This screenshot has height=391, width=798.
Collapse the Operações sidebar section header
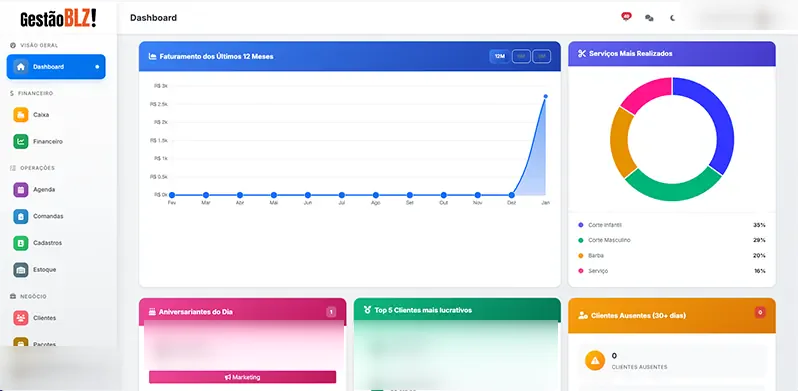coord(32,168)
